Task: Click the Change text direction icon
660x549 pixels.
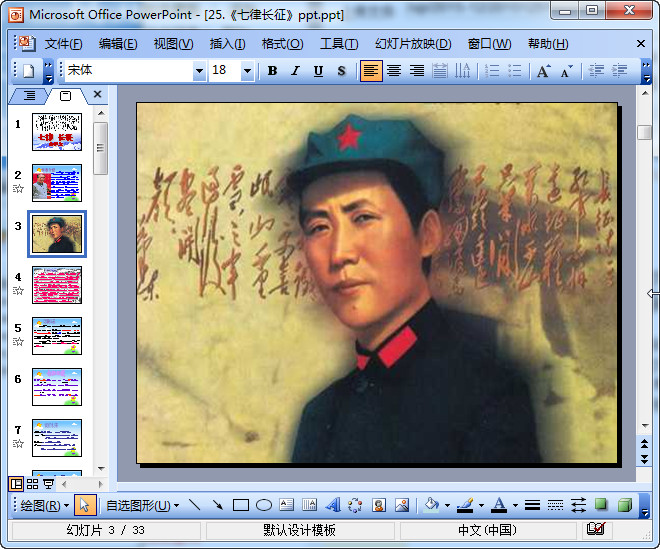Action: pyautogui.click(x=463, y=71)
